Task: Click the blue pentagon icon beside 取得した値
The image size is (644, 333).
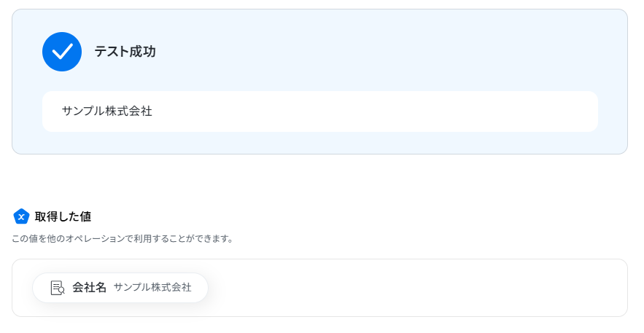Action: click(21, 216)
